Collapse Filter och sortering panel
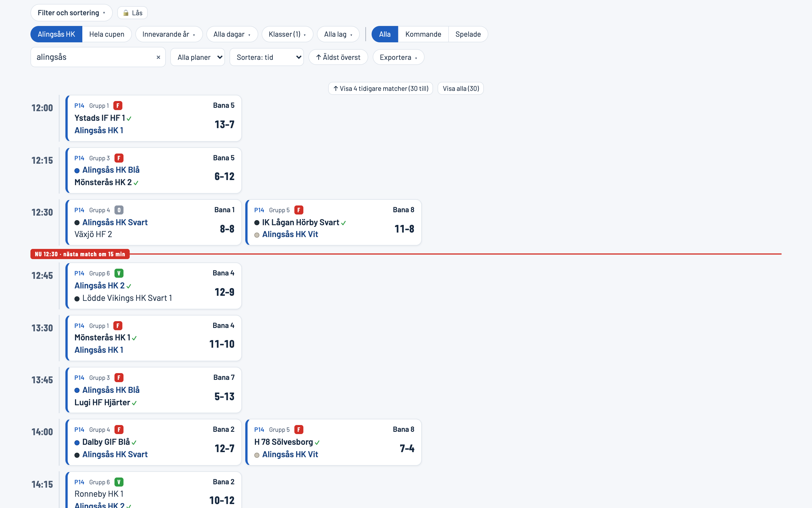The width and height of the screenshot is (812, 508). tap(71, 13)
